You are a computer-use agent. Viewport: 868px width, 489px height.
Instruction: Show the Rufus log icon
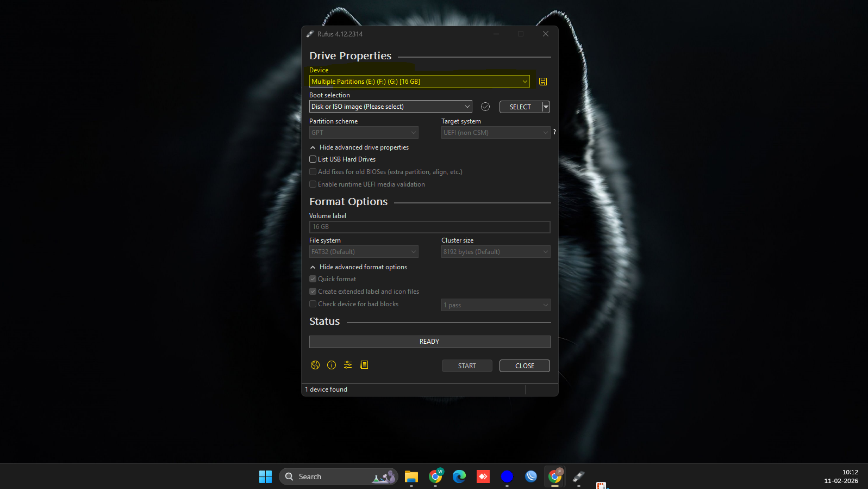point(364,365)
